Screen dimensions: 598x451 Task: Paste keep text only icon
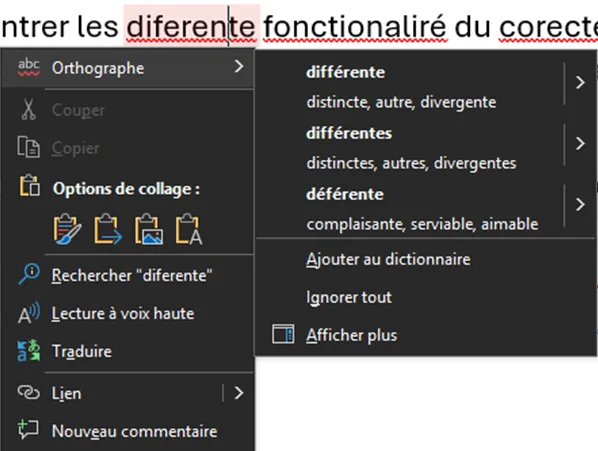click(189, 229)
